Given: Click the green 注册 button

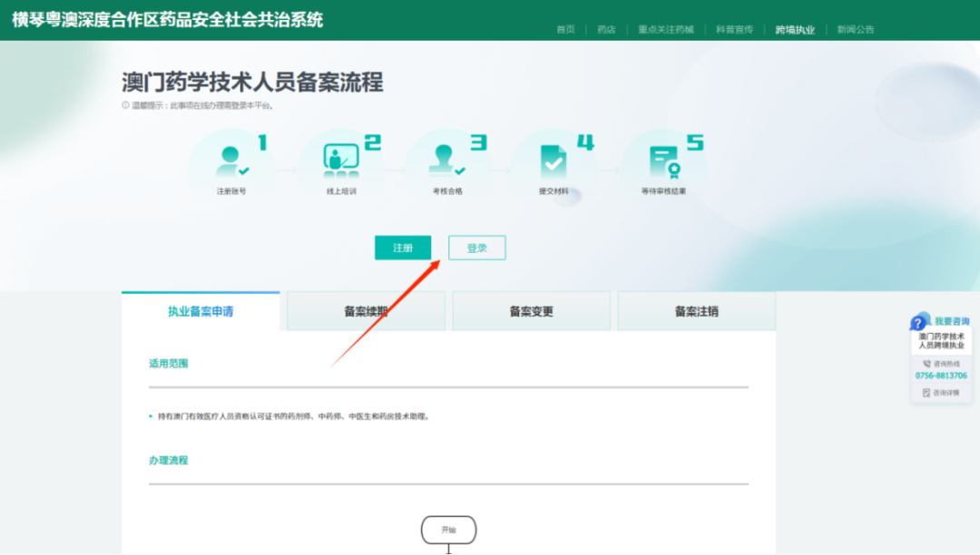Looking at the screenshot, I should point(402,247).
